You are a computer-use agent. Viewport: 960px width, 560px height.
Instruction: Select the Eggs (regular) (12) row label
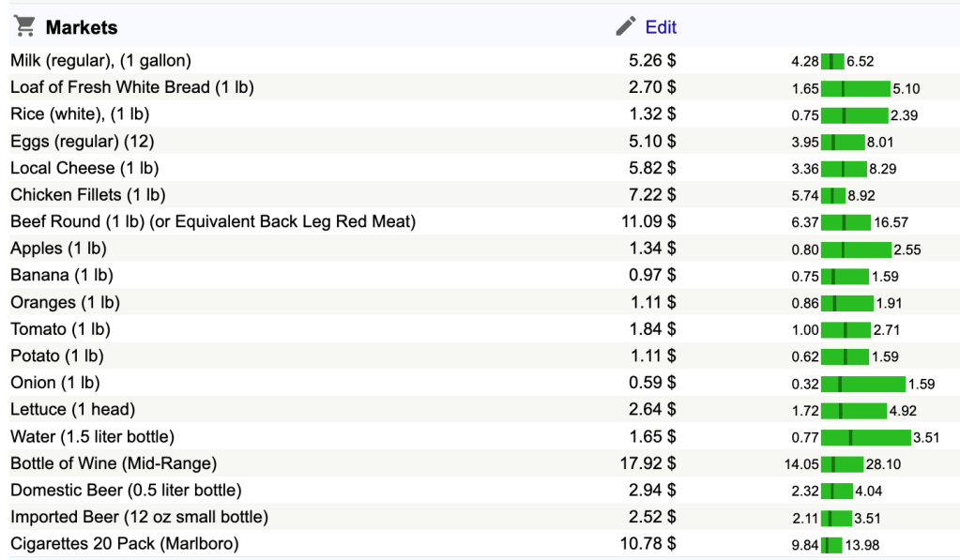click(x=83, y=142)
